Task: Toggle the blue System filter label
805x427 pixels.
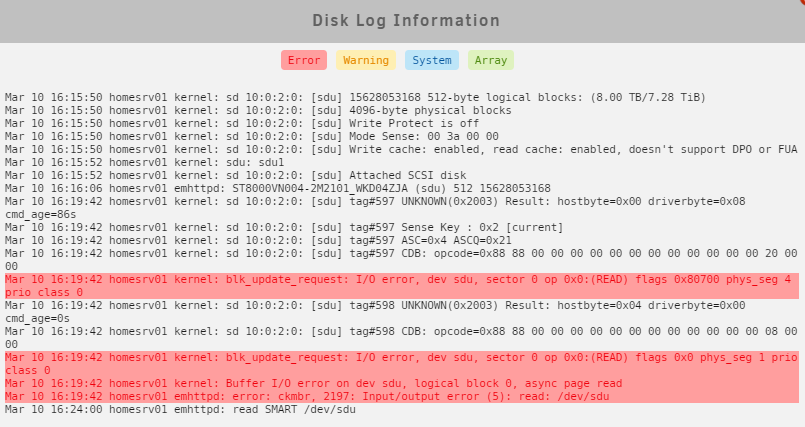Action: point(432,60)
